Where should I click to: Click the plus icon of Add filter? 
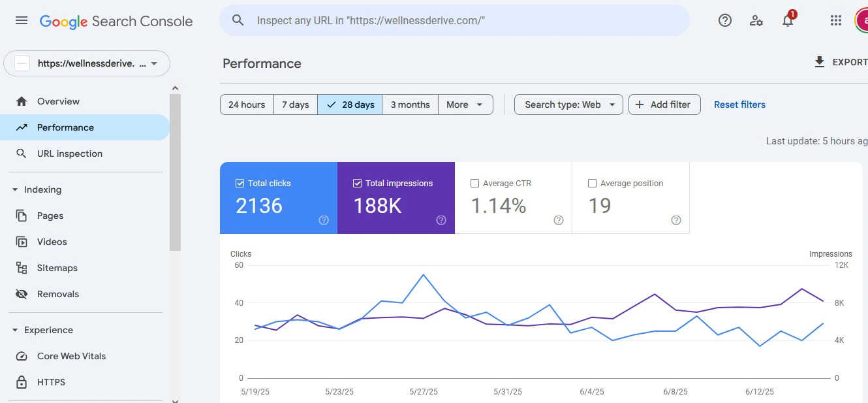640,105
